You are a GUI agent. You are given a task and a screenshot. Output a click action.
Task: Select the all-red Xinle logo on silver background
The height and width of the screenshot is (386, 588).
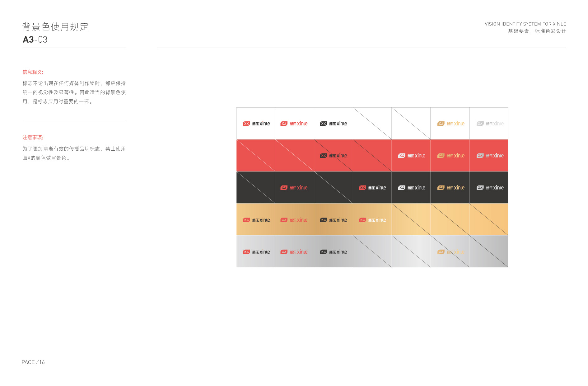click(294, 252)
